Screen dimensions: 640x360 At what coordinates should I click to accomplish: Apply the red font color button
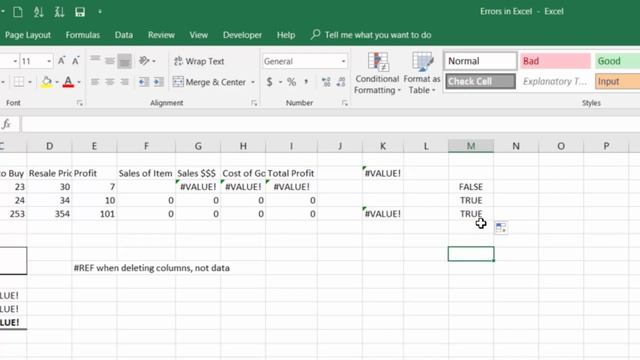click(68, 82)
